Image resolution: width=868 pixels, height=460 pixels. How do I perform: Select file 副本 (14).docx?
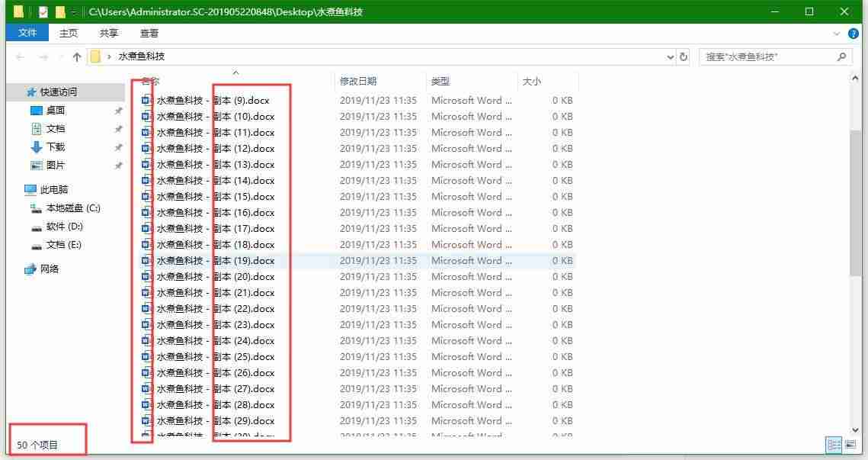216,181
